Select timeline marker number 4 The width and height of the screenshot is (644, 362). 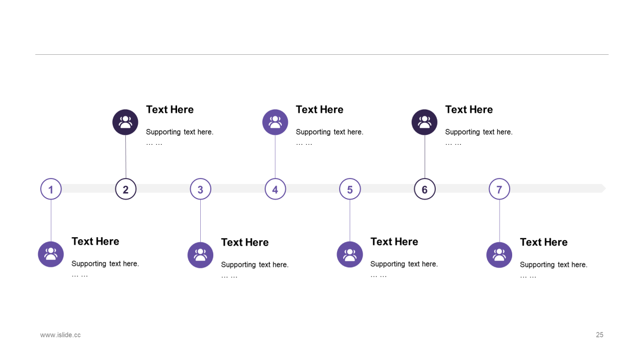(275, 189)
